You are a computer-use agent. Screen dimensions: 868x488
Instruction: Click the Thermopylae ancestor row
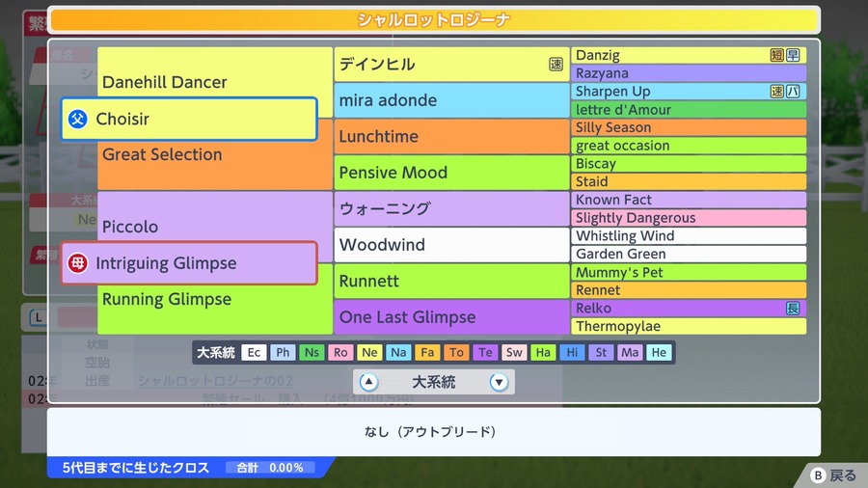pos(689,326)
